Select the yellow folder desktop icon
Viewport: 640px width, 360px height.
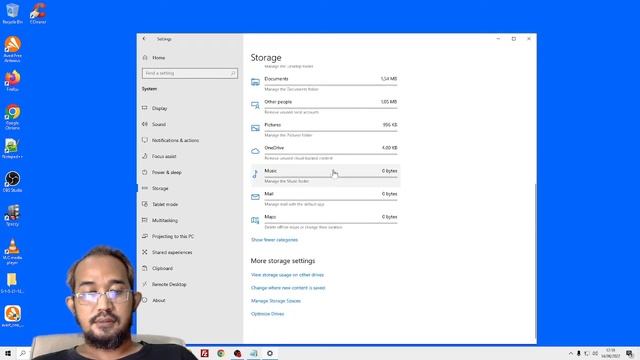[12, 283]
